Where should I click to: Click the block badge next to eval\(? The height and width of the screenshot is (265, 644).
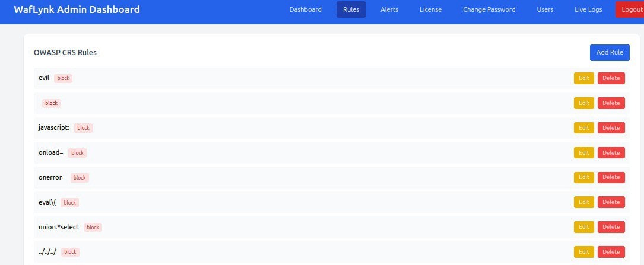(70, 202)
